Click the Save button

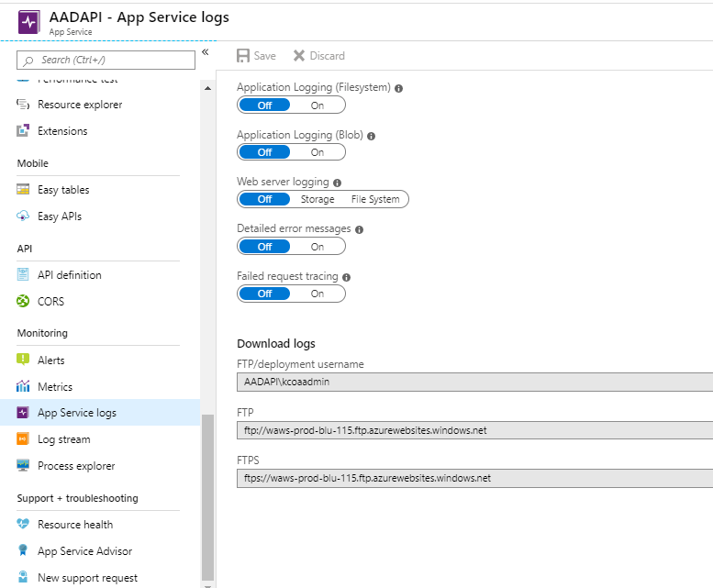[x=256, y=56]
